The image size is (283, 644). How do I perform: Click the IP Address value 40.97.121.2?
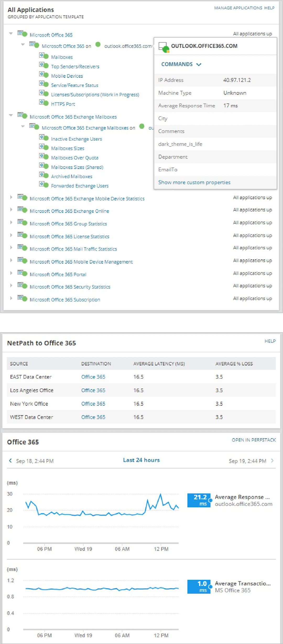(x=237, y=80)
